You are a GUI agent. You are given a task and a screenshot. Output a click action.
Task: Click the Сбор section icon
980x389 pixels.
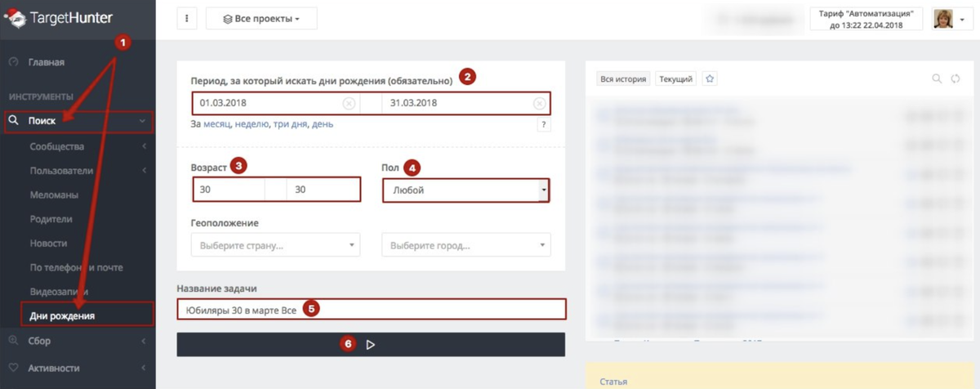click(13, 341)
